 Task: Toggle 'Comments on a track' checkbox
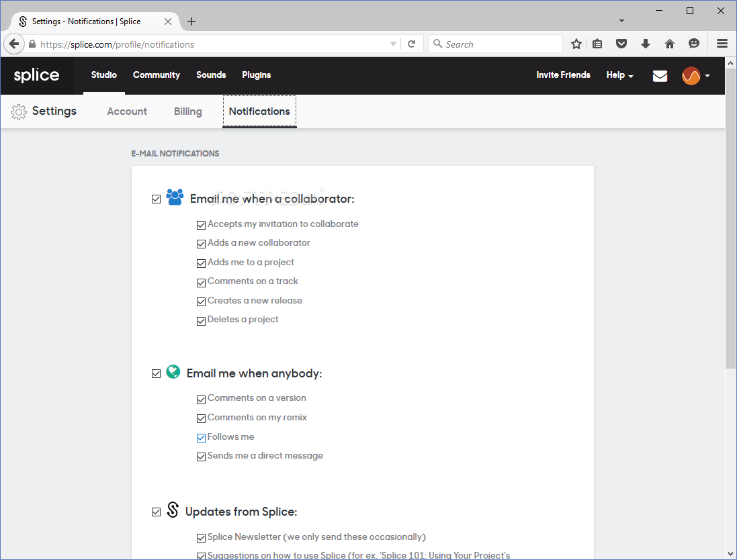pyautogui.click(x=201, y=282)
